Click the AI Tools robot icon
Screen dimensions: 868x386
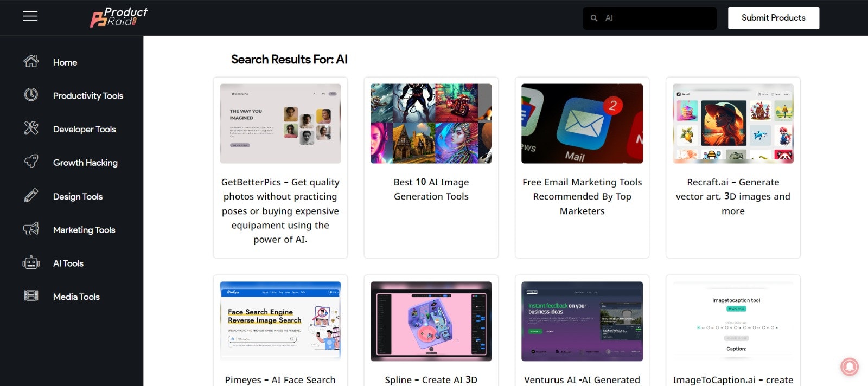(x=31, y=262)
